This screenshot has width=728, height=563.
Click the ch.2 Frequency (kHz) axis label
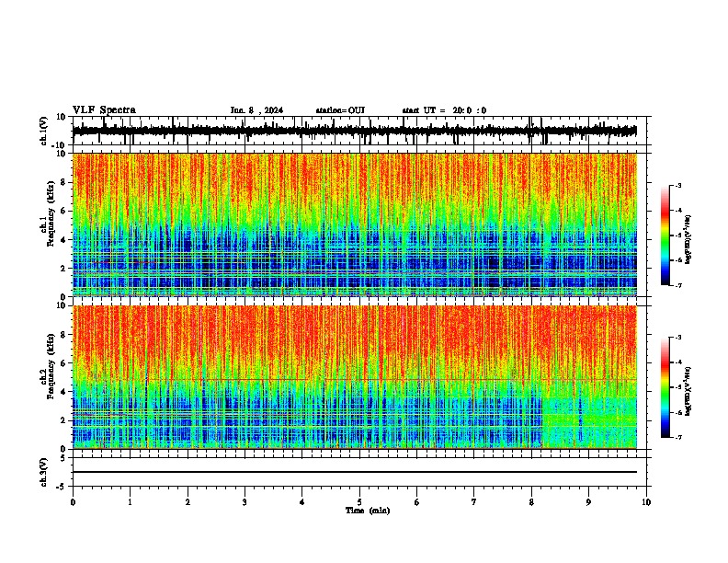[x=48, y=366]
